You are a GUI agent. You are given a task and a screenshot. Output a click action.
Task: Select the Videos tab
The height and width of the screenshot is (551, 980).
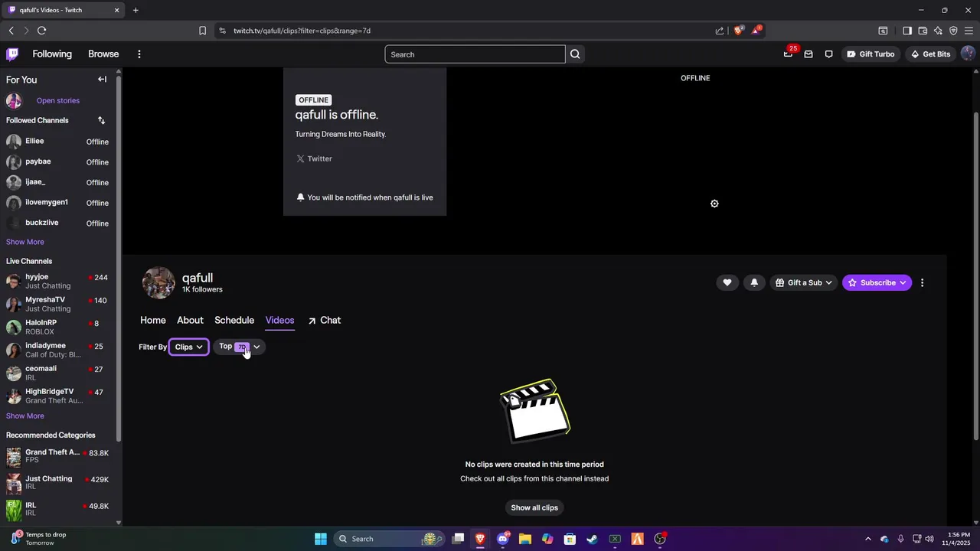point(279,321)
